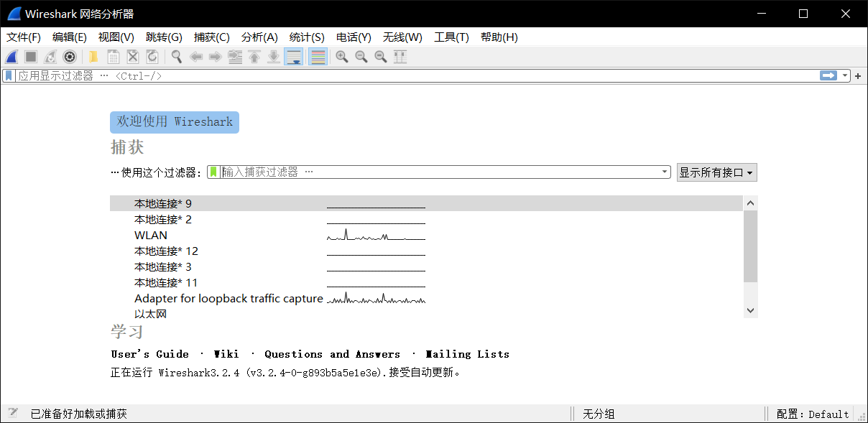Select the 以太网 interface

point(426,313)
